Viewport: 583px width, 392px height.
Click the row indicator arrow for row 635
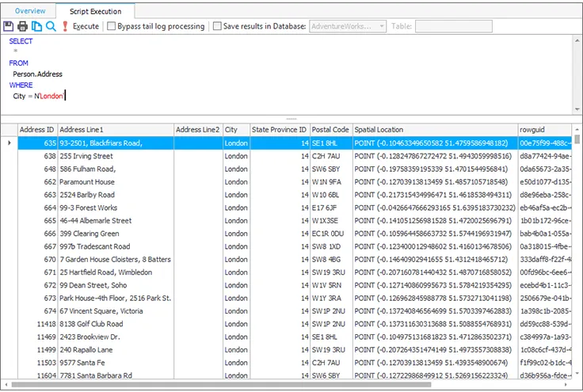coord(10,143)
